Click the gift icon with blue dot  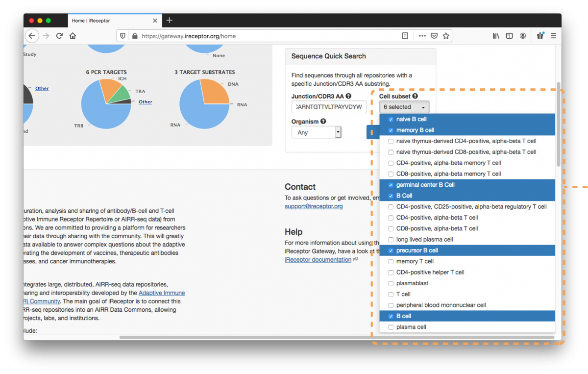coord(540,35)
